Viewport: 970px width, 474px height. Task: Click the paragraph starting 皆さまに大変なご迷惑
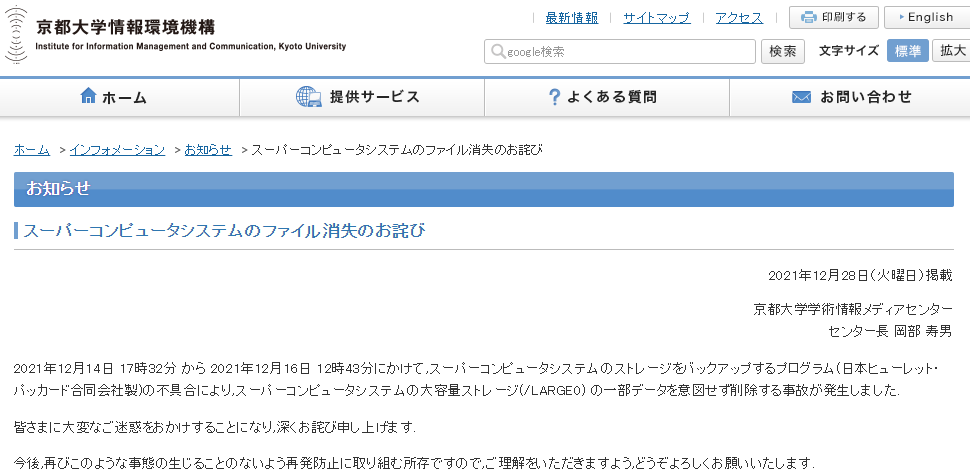click(x=215, y=428)
